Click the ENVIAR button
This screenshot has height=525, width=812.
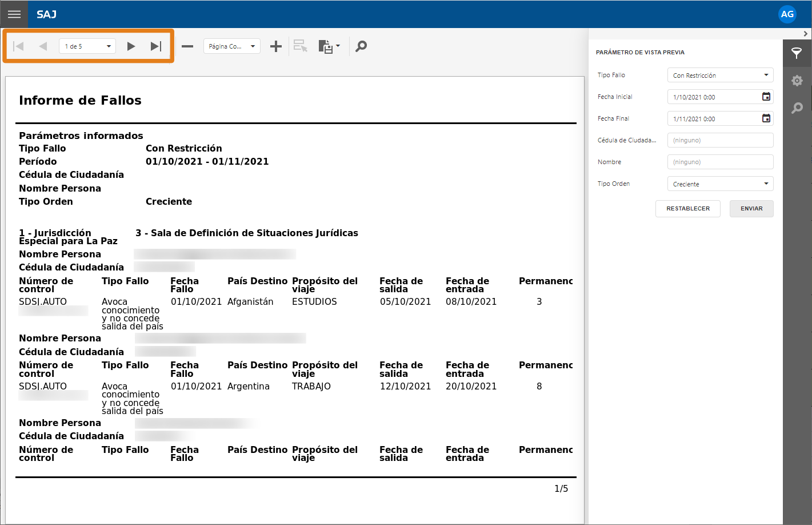tap(751, 209)
